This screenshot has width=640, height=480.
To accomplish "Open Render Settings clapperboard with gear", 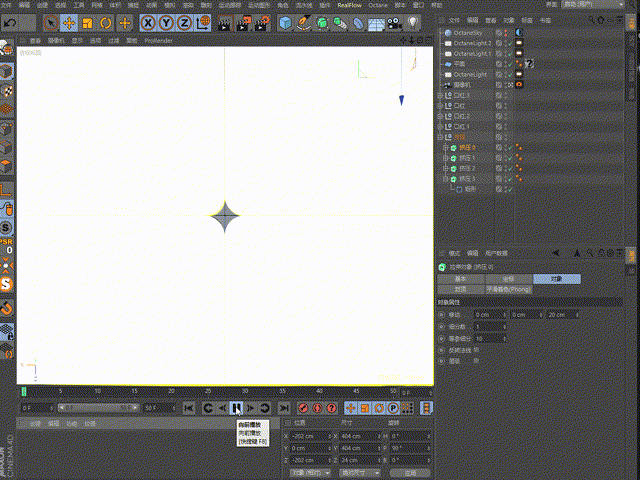I will tap(262, 23).
